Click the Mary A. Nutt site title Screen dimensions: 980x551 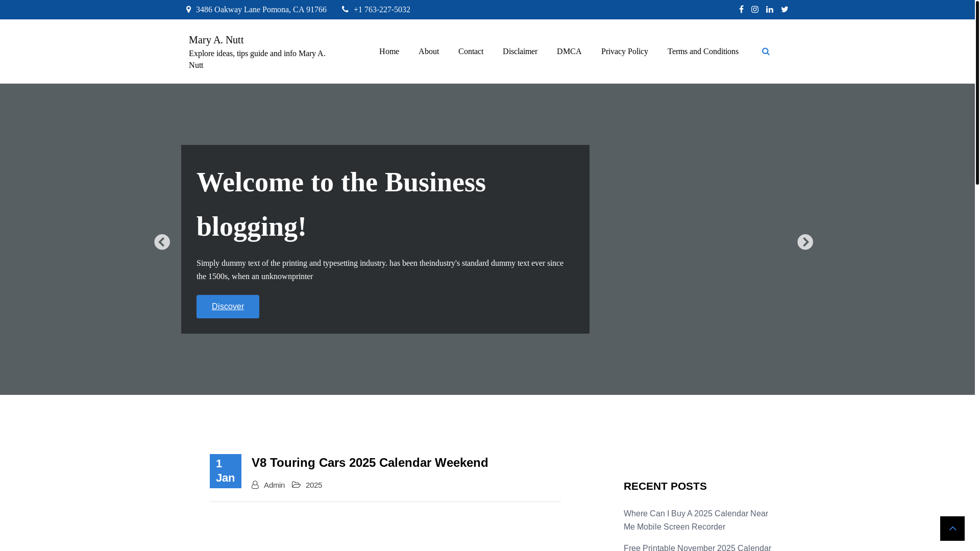(x=216, y=40)
